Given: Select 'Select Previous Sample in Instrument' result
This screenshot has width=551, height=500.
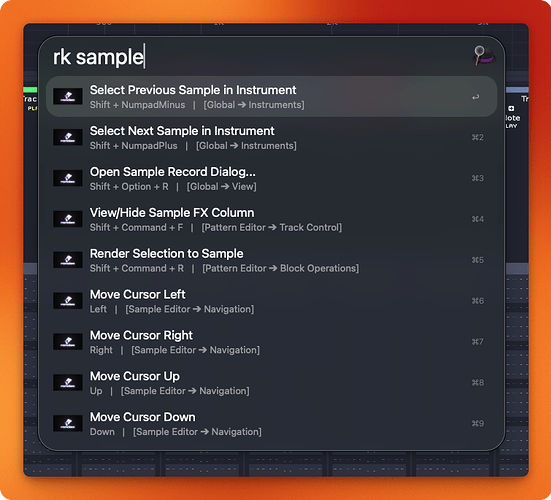Looking at the screenshot, I should [x=271, y=97].
